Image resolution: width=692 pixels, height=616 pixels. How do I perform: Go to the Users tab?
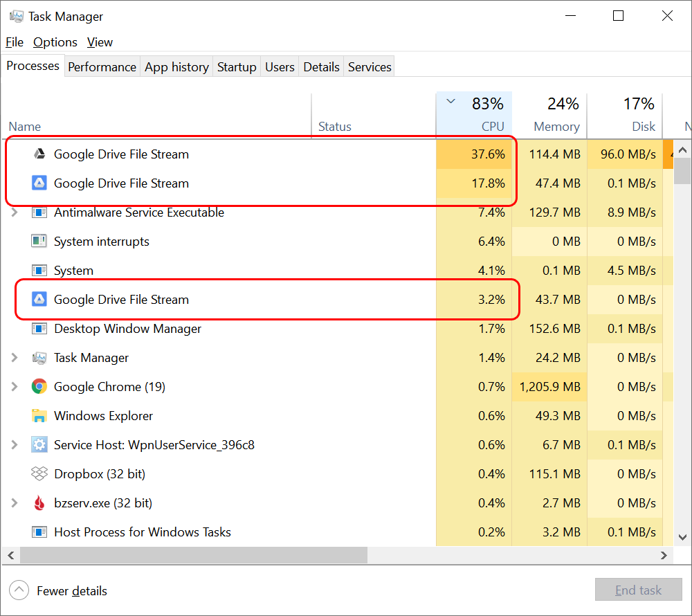tap(280, 66)
